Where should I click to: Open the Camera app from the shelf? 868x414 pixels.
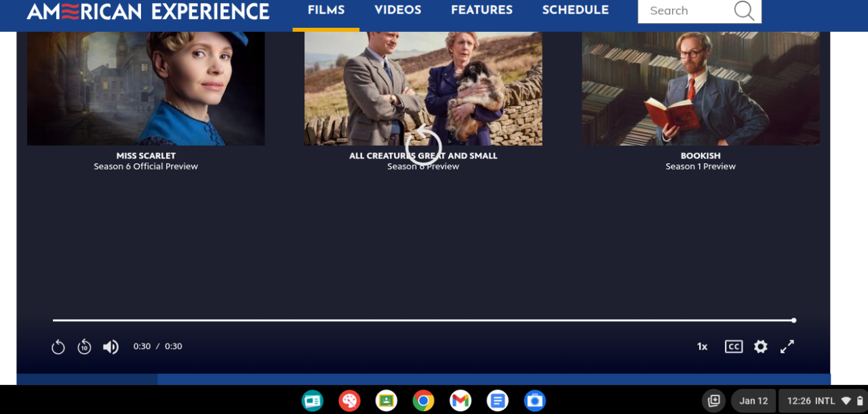(534, 401)
